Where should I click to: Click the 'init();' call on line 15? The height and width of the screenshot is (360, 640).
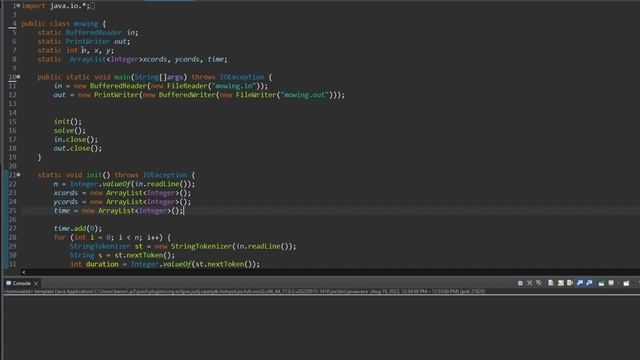(68, 122)
